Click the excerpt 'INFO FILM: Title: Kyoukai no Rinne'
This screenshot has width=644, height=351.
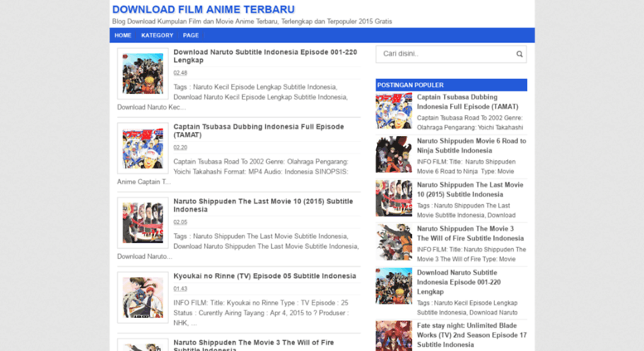(261, 313)
